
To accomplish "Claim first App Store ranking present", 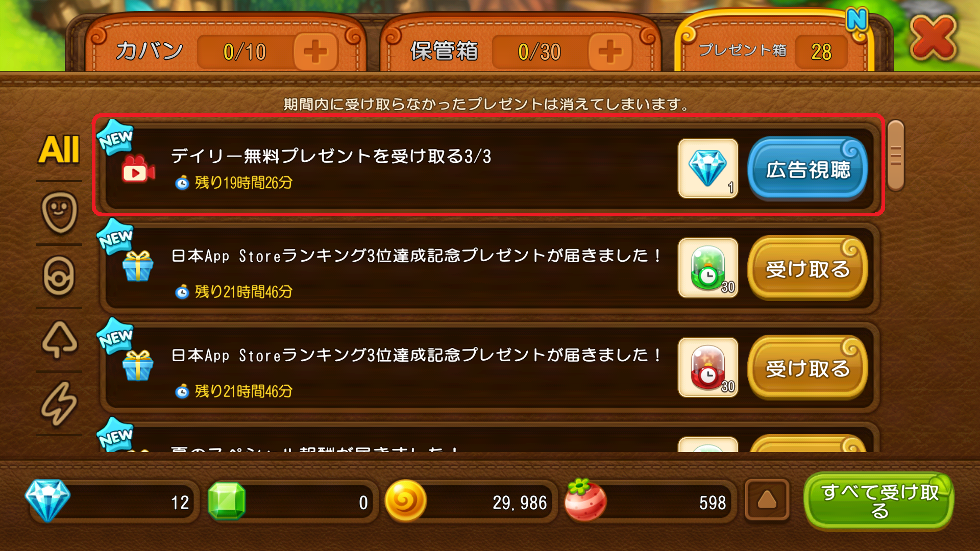I will tap(807, 268).
